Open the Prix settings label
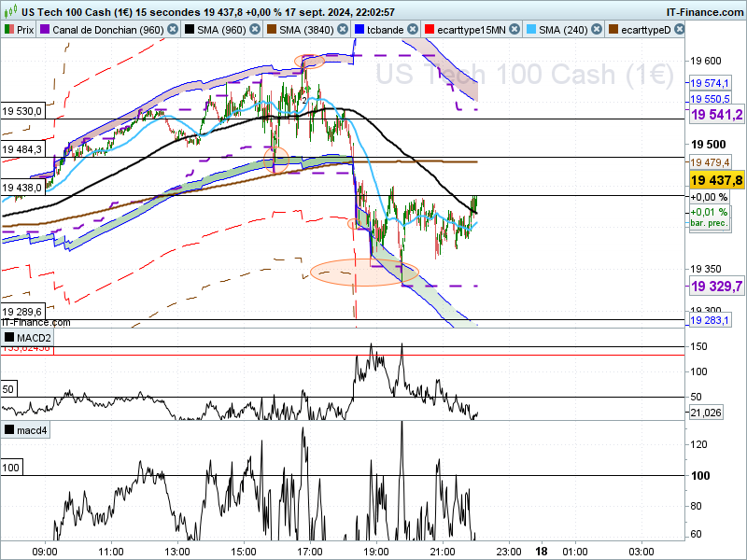Screen dimensions: 747x560 pos(25,30)
